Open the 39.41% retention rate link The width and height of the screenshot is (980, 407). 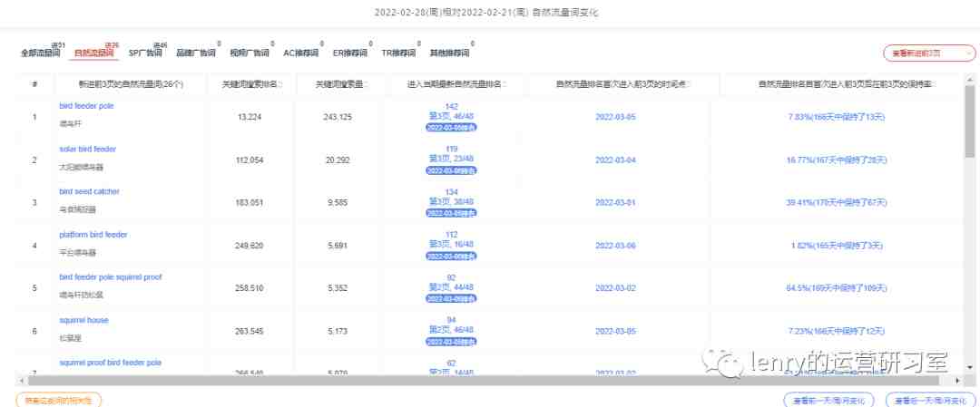pos(837,203)
